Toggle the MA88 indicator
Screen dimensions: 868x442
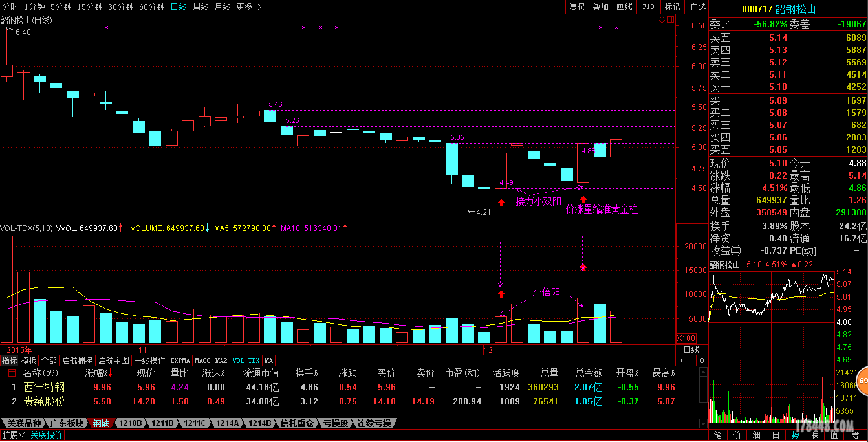coord(203,360)
